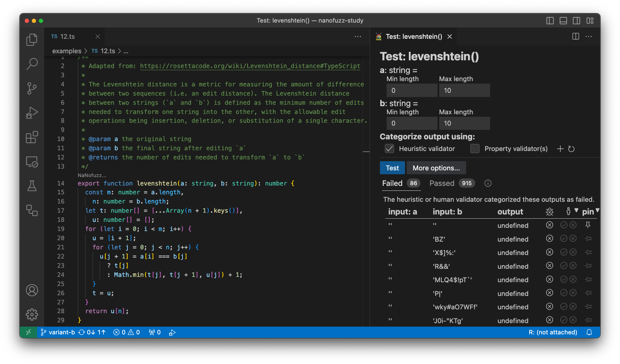Screen dimensions: 620x364
Task: Open the Source Control view
Action: 32,88
